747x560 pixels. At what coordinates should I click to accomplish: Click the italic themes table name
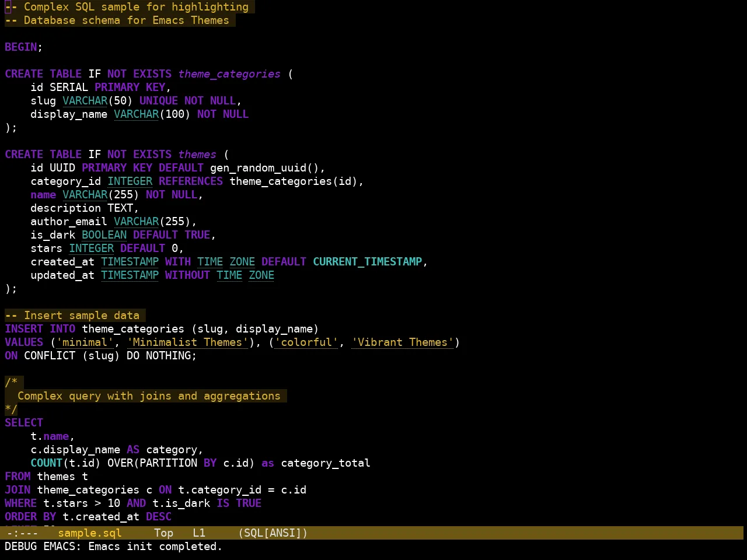[197, 154]
